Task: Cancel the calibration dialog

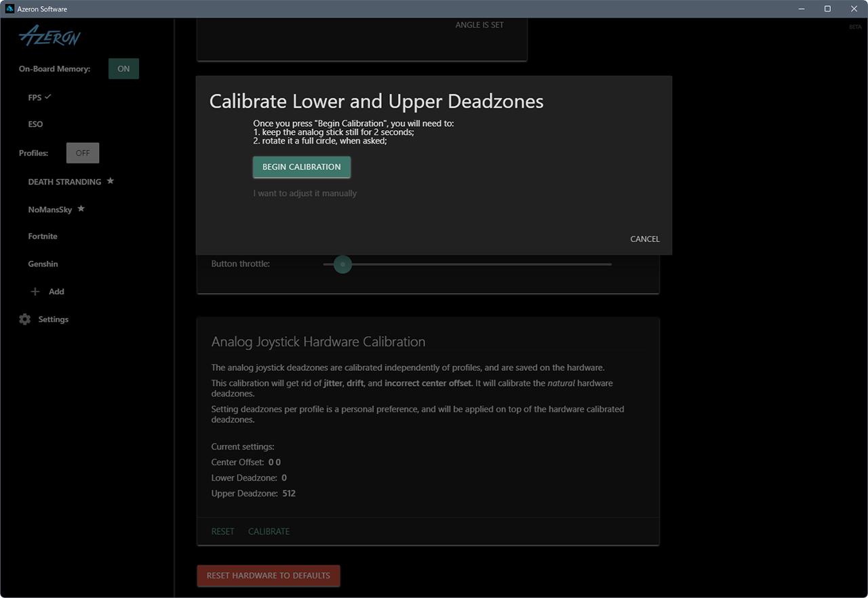Action: 644,239
